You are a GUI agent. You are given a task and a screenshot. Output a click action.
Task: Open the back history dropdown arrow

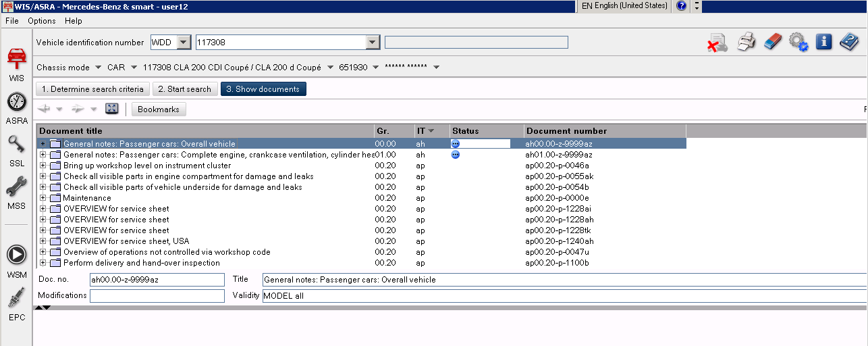click(59, 109)
